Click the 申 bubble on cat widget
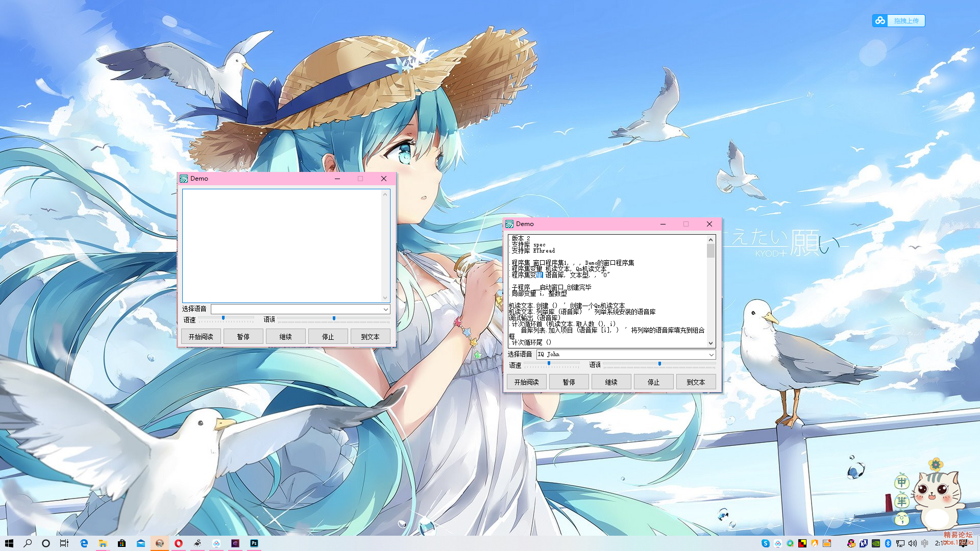The image size is (980, 551). (x=902, y=482)
